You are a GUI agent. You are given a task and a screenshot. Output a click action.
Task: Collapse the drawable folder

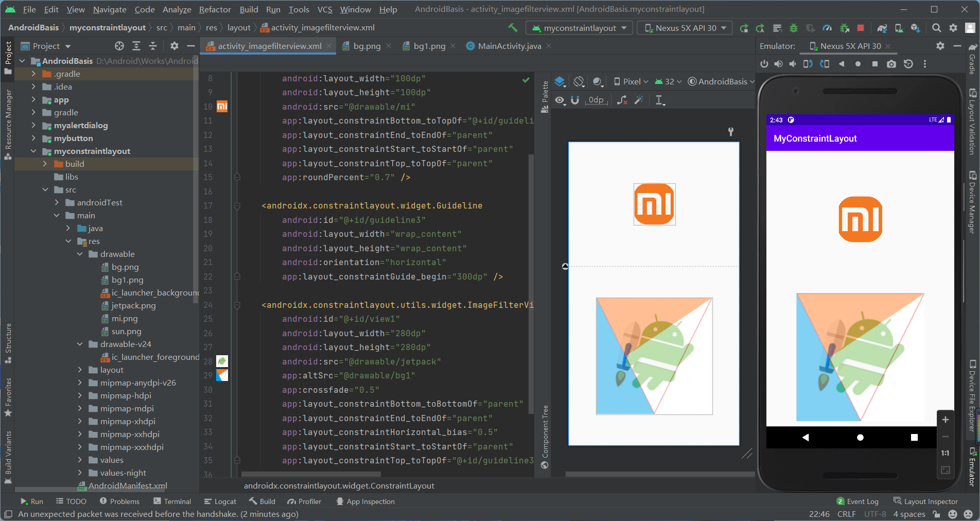(x=80, y=254)
